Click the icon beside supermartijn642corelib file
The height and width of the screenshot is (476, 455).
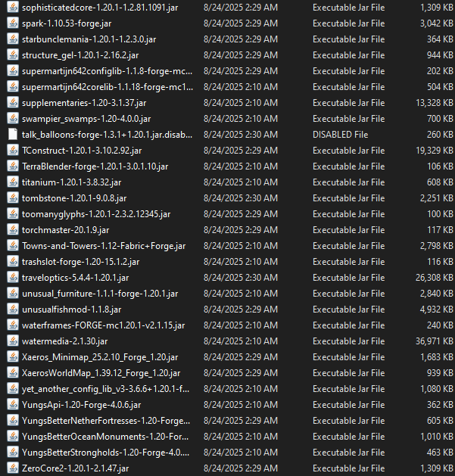13,87
